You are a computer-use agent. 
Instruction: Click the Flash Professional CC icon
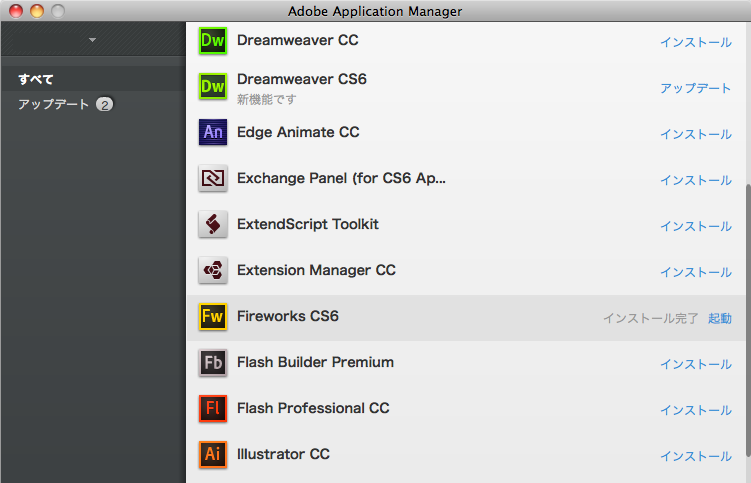pos(213,409)
